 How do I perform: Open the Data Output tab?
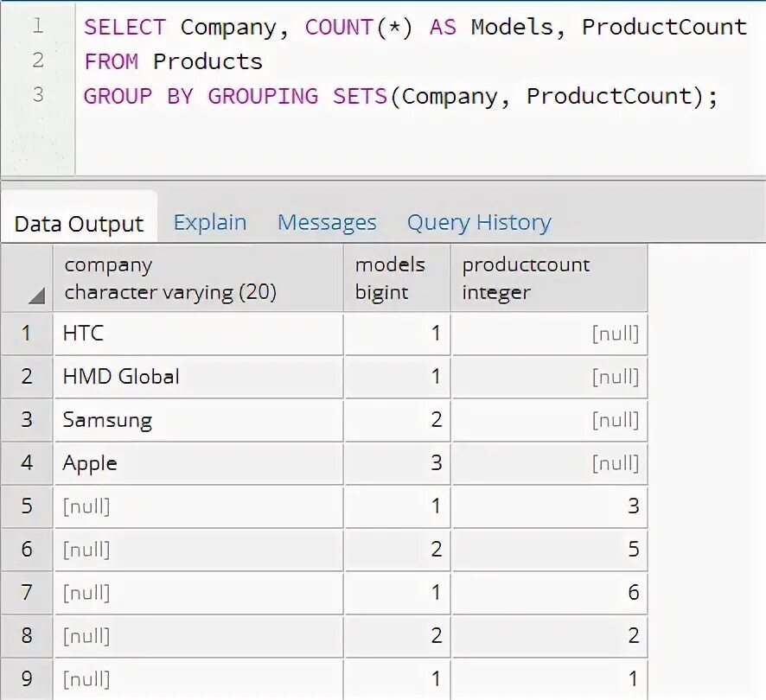[x=79, y=224]
